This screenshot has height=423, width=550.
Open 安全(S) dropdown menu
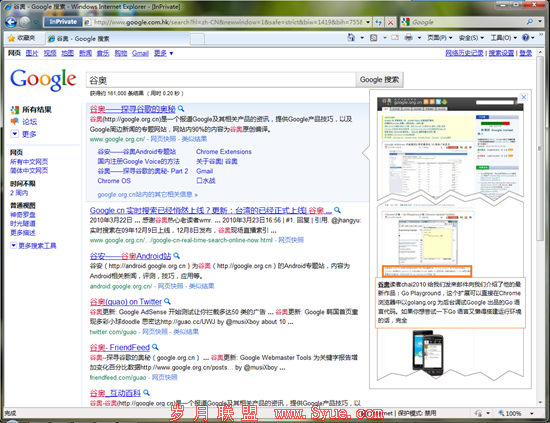coord(471,38)
